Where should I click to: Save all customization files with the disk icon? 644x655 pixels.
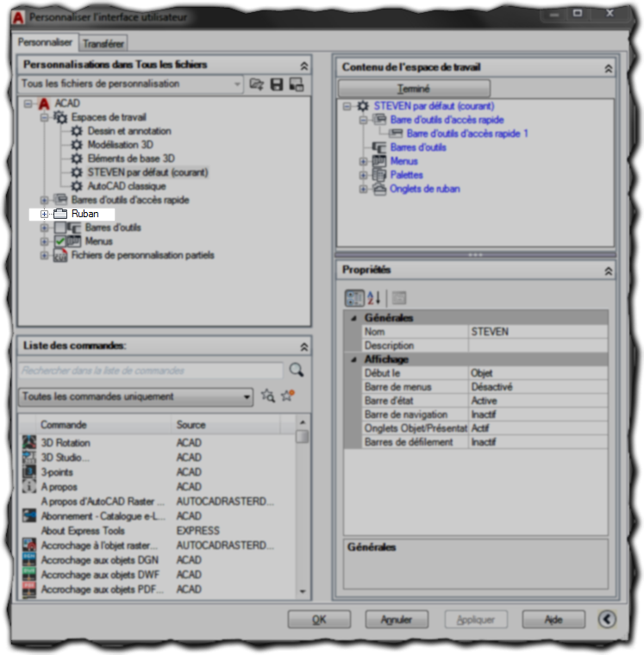pos(277,84)
